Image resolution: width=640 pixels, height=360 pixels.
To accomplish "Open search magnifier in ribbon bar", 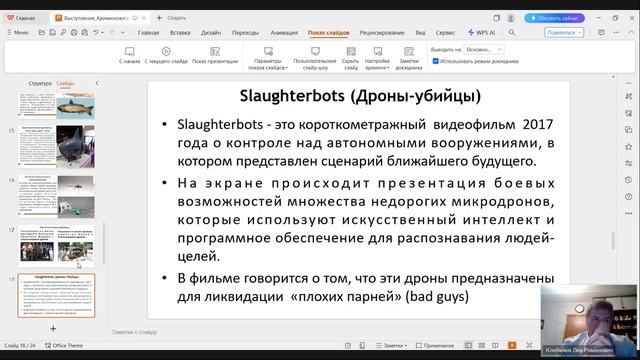I will click(x=512, y=32).
